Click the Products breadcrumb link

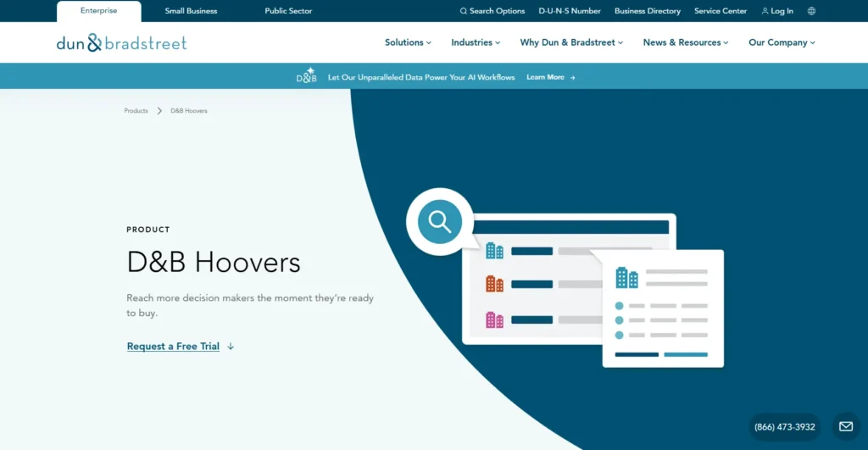pos(136,111)
